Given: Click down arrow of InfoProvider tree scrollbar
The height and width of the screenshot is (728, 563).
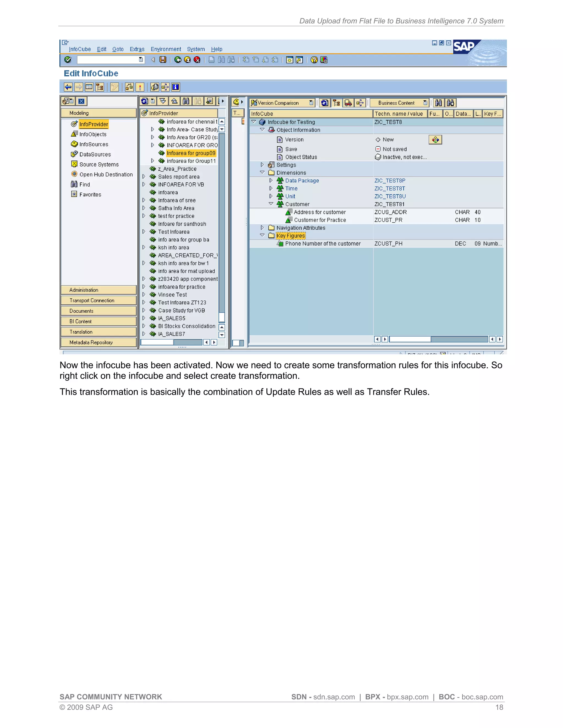Looking at the screenshot, I should 222,335.
